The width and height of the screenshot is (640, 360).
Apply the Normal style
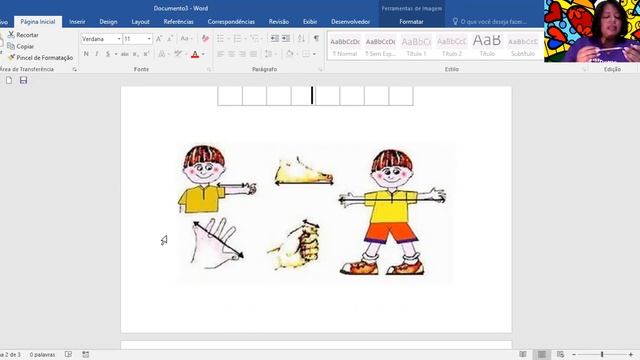(x=345, y=46)
